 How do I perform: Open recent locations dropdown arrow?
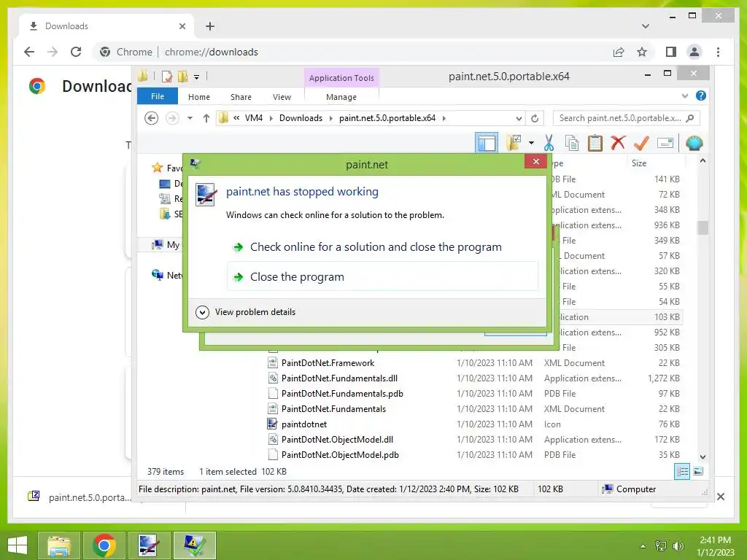tap(190, 118)
